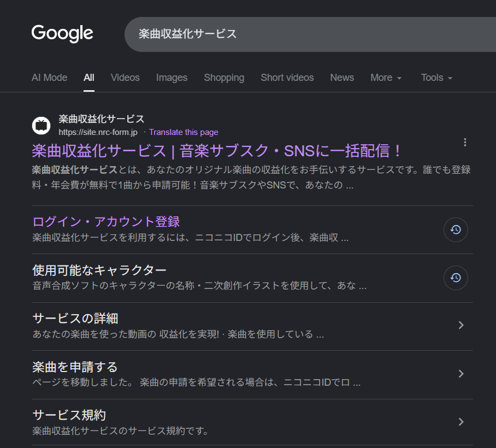Open the Short videos tab
Viewport: 496px width, 448px height.
pyautogui.click(x=287, y=78)
